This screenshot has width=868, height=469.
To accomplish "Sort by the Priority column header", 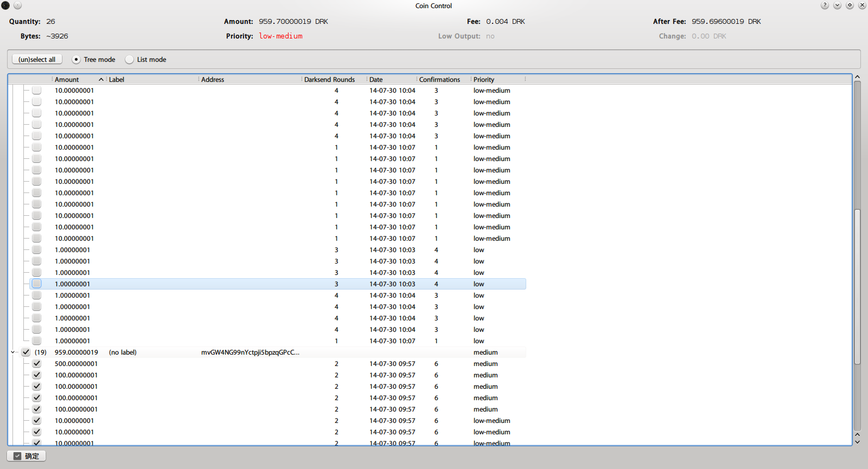I will pos(497,79).
